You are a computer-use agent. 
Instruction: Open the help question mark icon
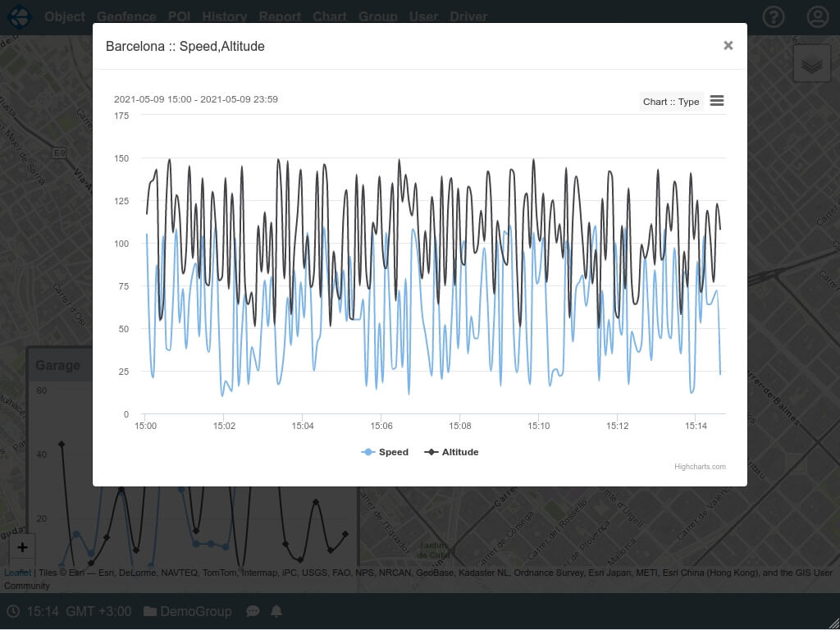(774, 16)
